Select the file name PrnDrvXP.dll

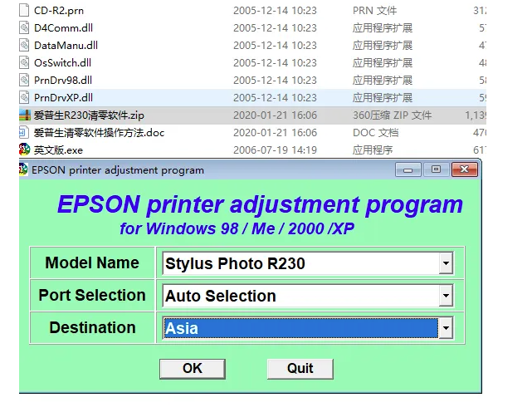point(63,98)
